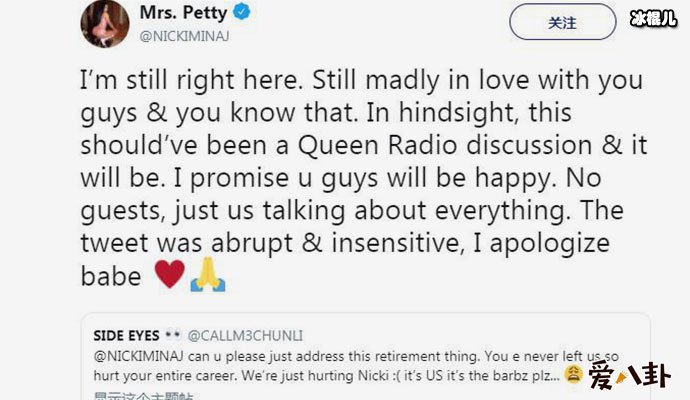Click the 爱八卦 watermark logo

point(634,376)
